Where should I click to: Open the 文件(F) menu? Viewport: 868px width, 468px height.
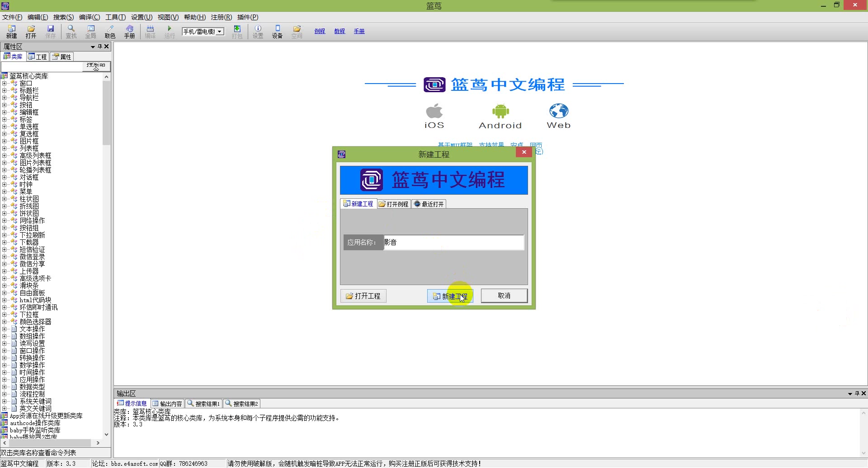(12, 17)
